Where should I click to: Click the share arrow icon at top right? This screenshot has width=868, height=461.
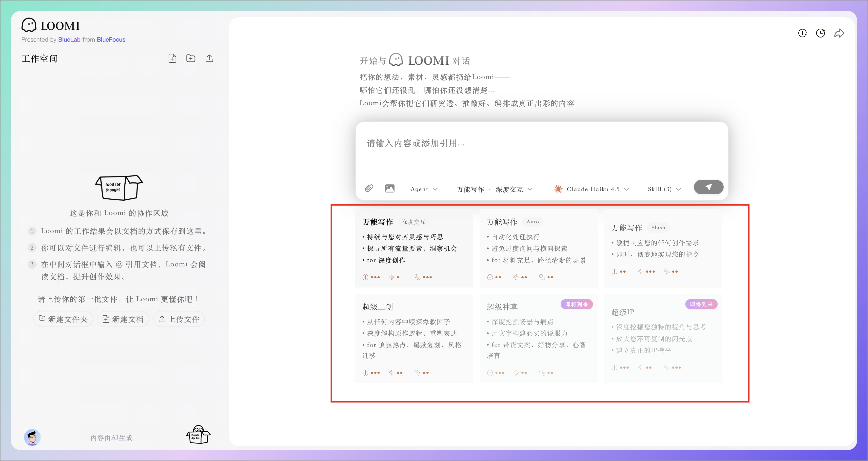click(839, 33)
